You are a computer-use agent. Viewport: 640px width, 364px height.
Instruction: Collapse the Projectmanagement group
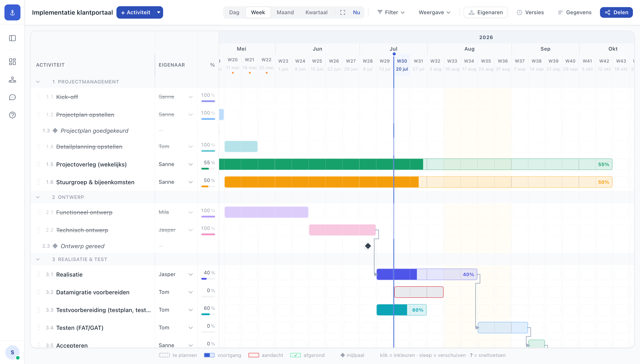[38, 82]
